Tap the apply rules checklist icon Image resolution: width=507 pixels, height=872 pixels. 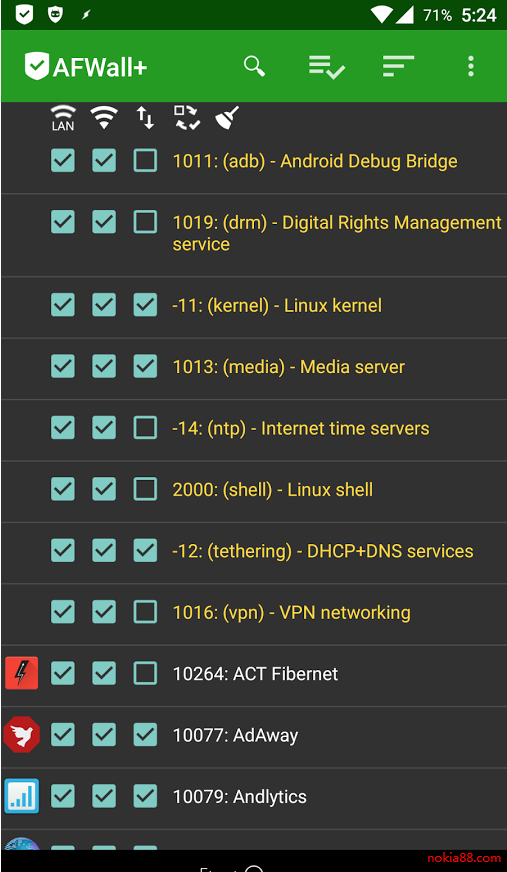point(327,67)
